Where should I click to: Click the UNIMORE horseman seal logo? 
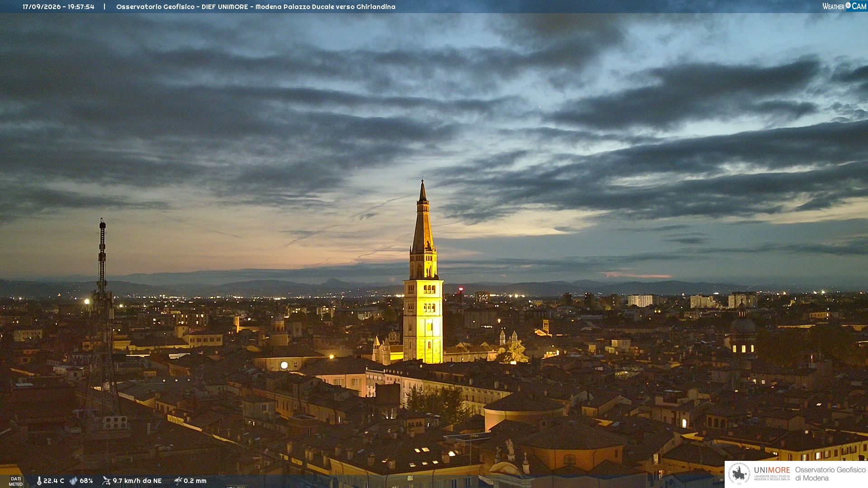pos(739,474)
